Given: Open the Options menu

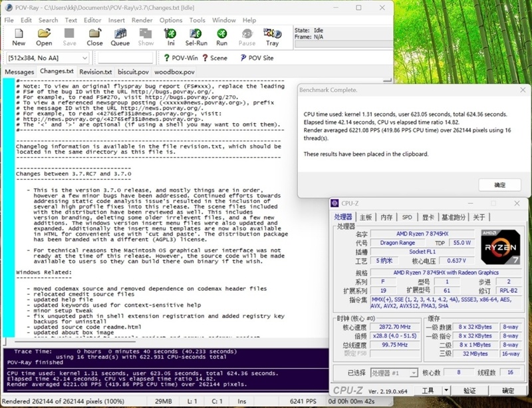Looking at the screenshot, I should pos(171,20).
